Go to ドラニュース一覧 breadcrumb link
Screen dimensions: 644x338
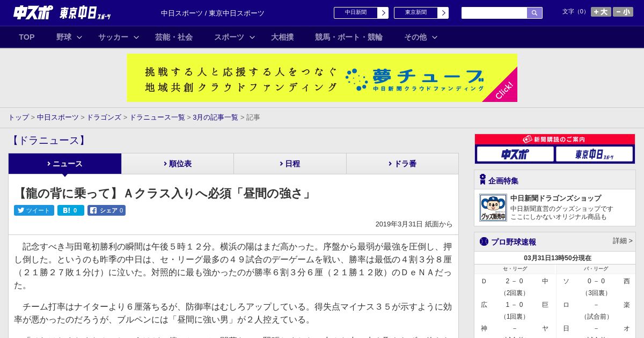coord(157,117)
